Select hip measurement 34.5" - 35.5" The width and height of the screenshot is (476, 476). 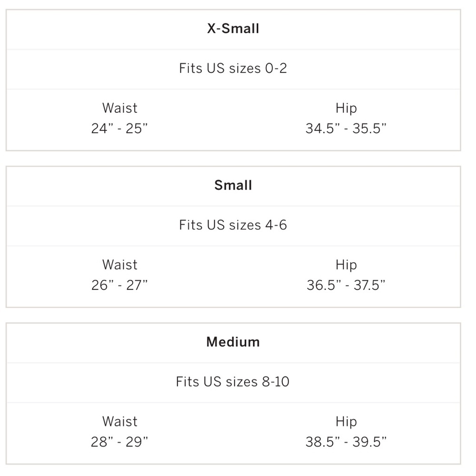coord(346,129)
